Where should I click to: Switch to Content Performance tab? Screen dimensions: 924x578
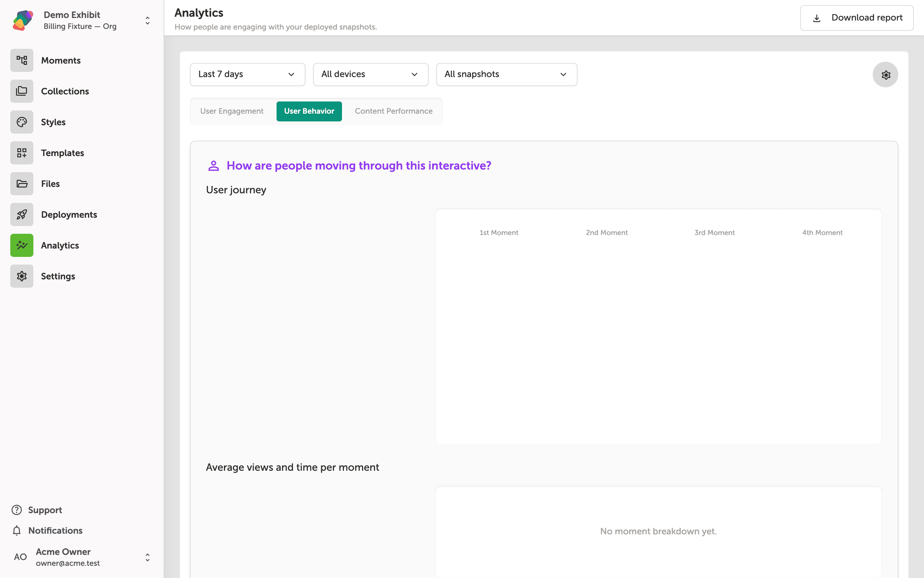pos(393,111)
